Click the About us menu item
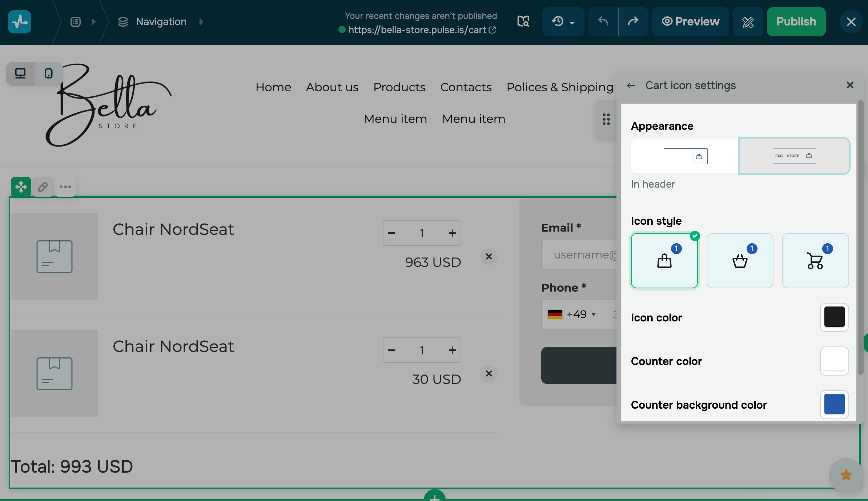Screen dimensions: 868x501 [332, 87]
